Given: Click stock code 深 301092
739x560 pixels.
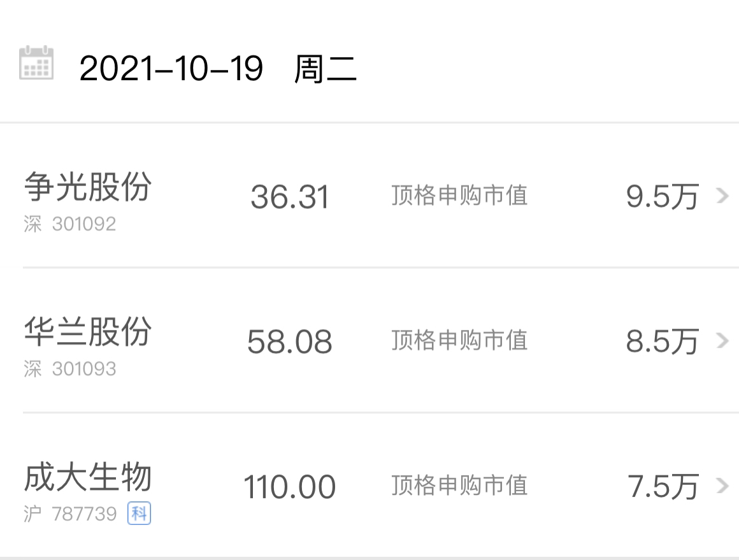Looking at the screenshot, I should (x=69, y=224).
